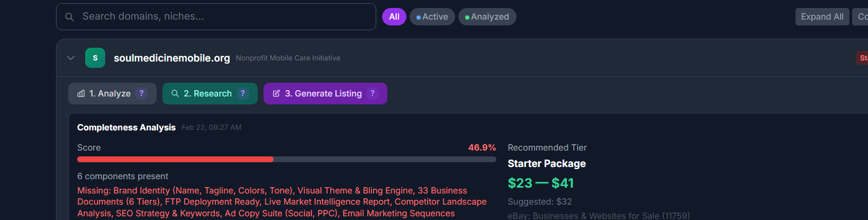The image size is (868, 220).
Task: Switch to the 2. Research step
Action: tap(207, 94)
